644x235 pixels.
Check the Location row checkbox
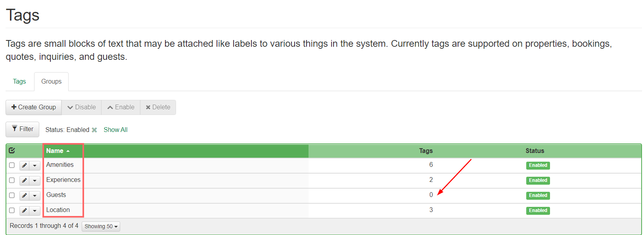click(x=12, y=210)
